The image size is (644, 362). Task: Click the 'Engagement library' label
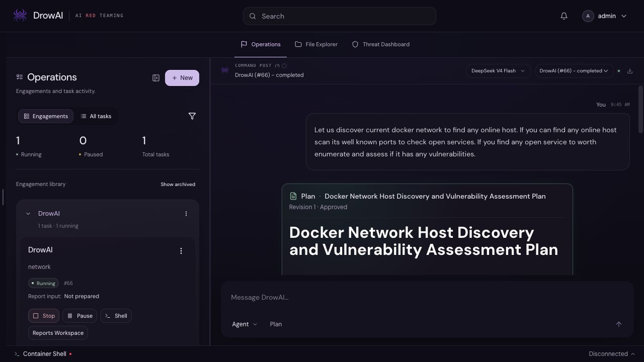tap(41, 185)
